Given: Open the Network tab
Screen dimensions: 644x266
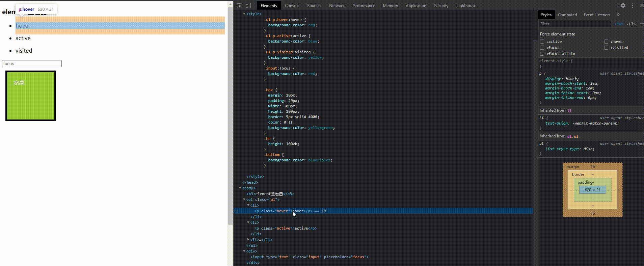Looking at the screenshot, I should click(x=337, y=6).
